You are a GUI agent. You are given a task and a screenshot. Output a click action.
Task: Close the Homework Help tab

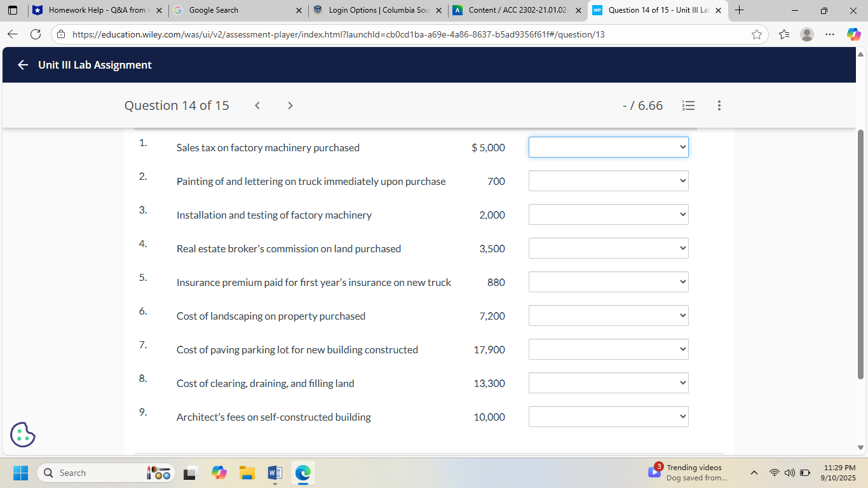tap(159, 11)
